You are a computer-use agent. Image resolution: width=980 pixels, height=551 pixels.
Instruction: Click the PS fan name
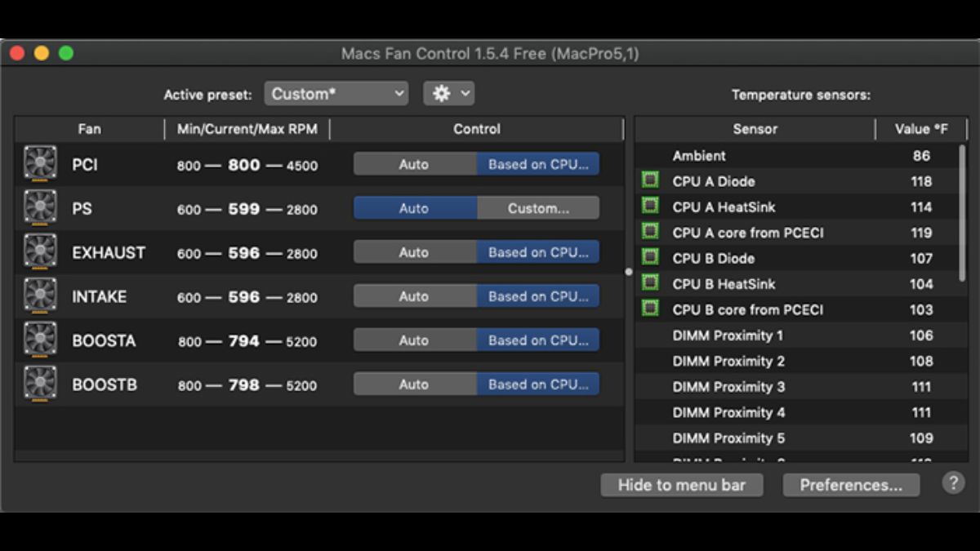tap(82, 208)
